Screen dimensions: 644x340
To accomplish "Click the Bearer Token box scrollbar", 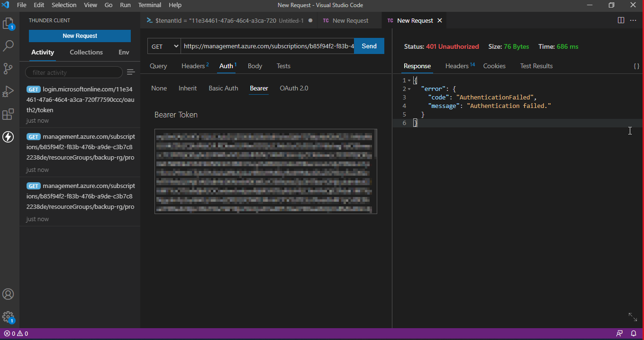I will pyautogui.click(x=375, y=143).
